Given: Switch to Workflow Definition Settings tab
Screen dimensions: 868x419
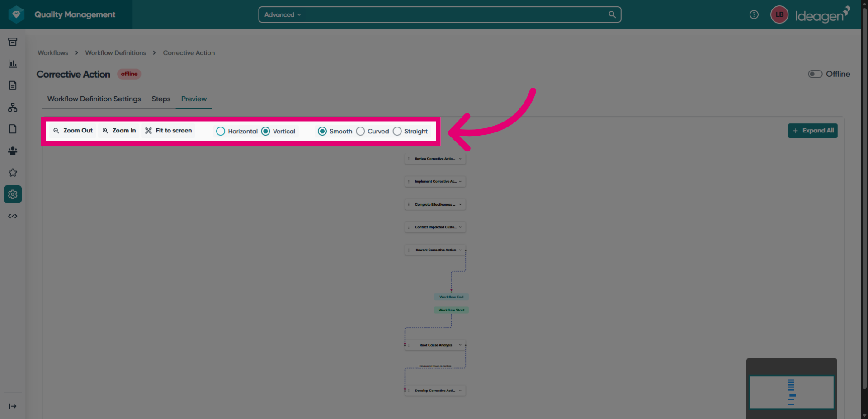Looking at the screenshot, I should click(94, 99).
